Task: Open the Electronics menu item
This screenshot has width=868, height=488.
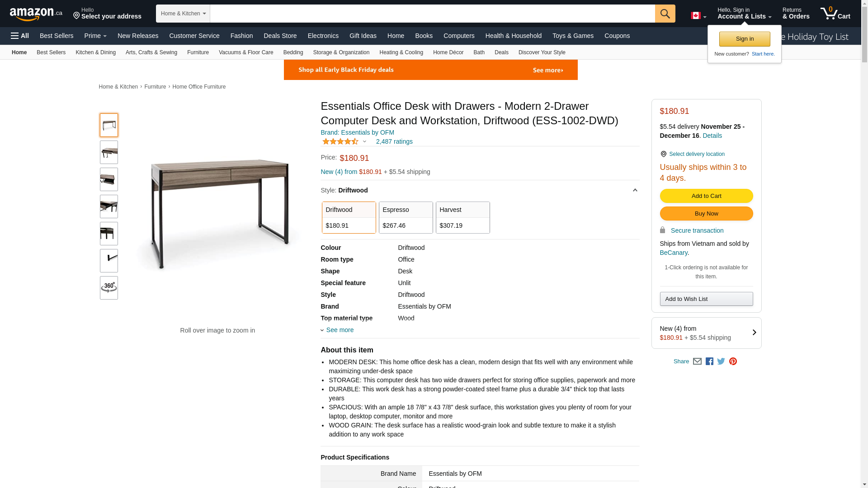Action: click(x=323, y=36)
